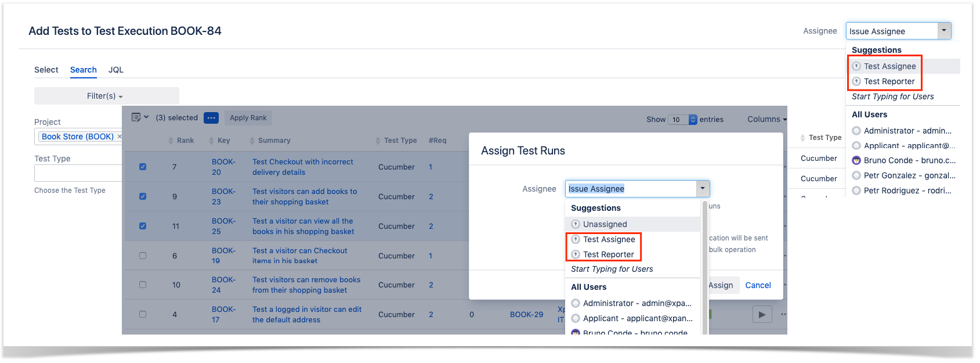This screenshot has height=363, width=980.
Task: Open the Assignee dropdown arrow in Assign Test Runs
Action: click(703, 189)
